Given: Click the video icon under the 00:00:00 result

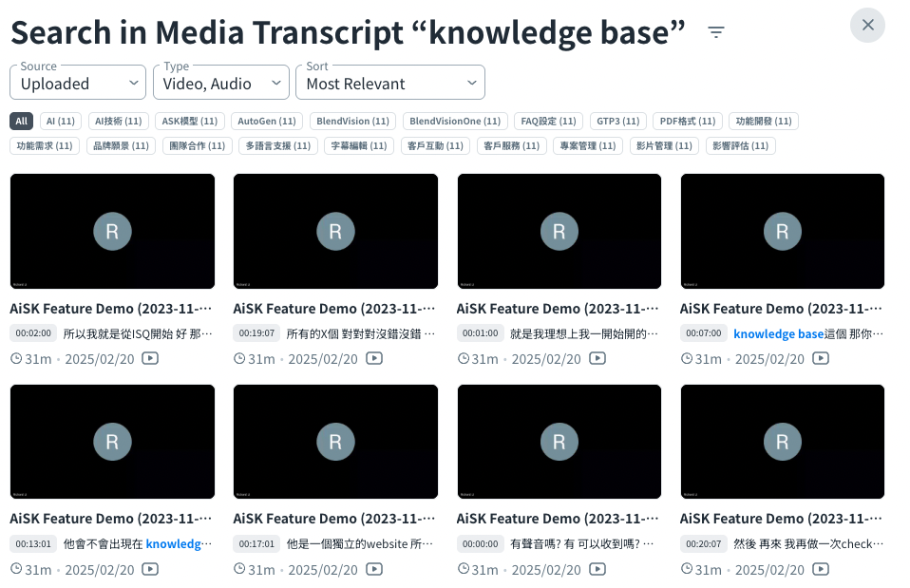Looking at the screenshot, I should coord(597,569).
